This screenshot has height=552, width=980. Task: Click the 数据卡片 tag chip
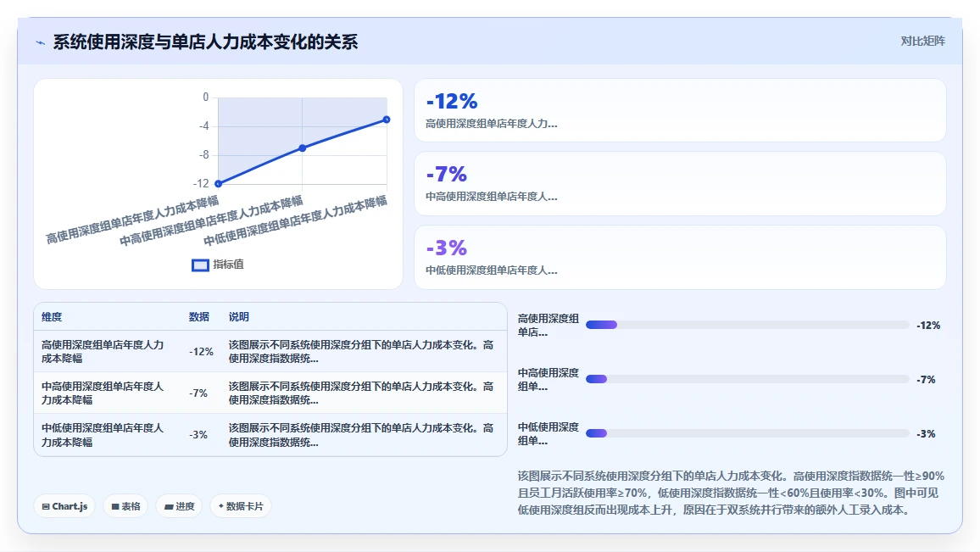[x=241, y=506]
